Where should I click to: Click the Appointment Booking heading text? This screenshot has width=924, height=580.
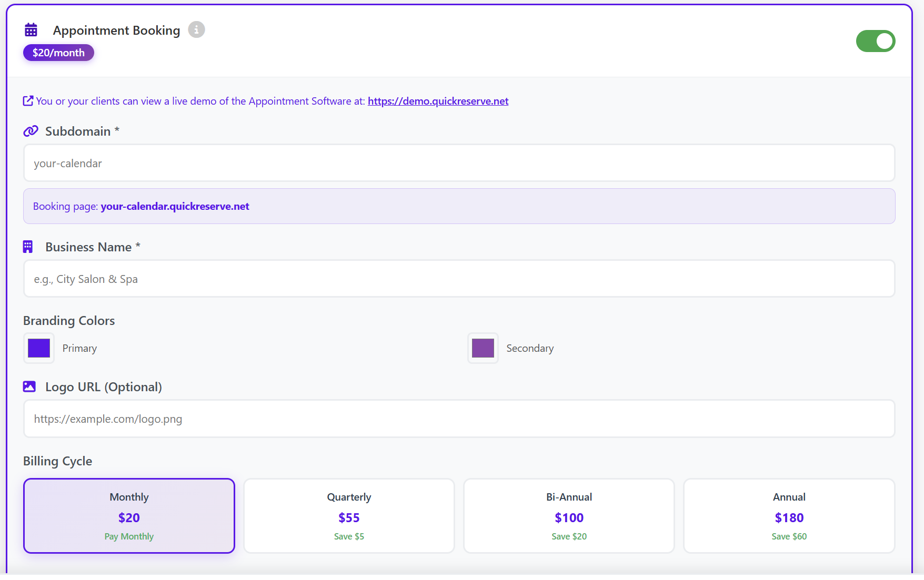(x=116, y=30)
